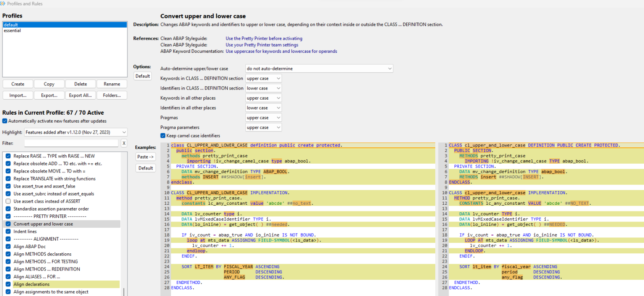Rename the selected default profile
The height and width of the screenshot is (296, 644).
pos(112,84)
